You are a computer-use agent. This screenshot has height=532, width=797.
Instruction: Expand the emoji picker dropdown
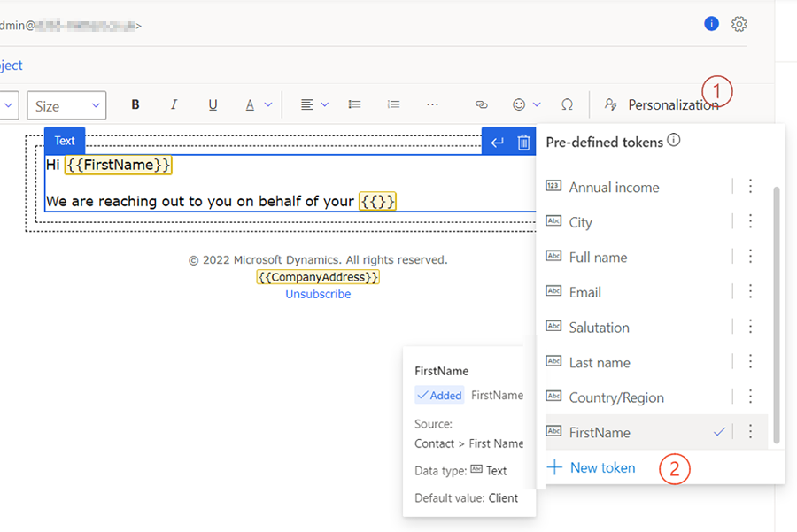tap(537, 104)
